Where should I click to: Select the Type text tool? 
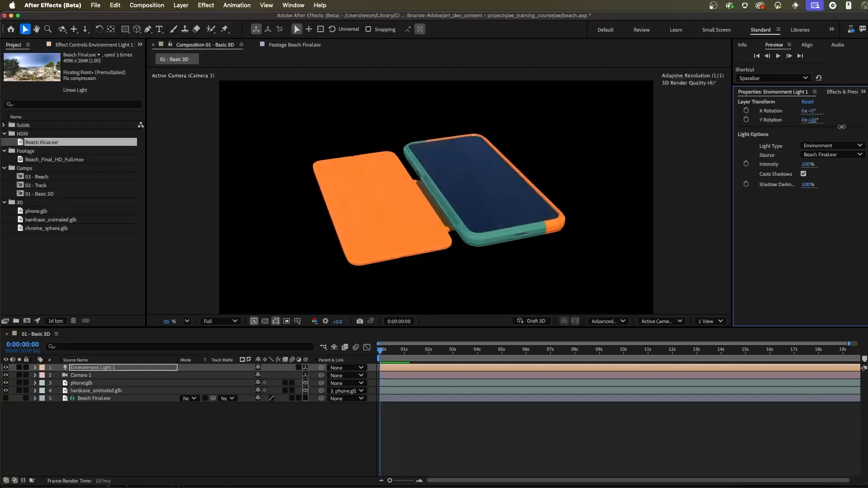tap(159, 29)
